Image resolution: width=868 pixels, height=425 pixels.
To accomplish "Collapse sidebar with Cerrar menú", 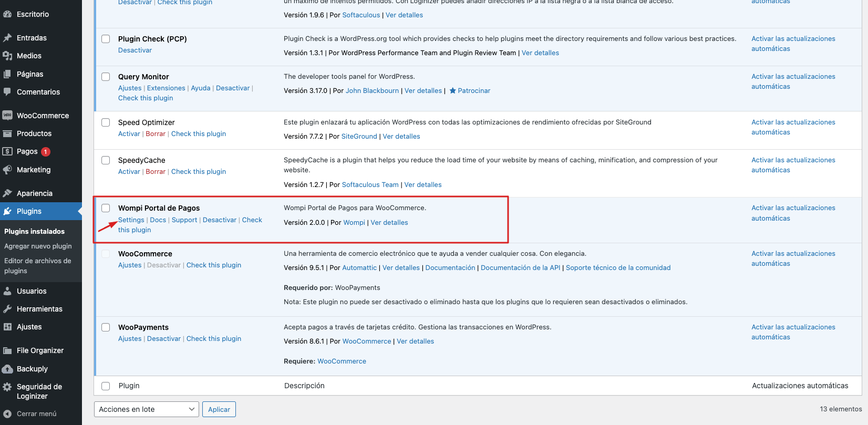I will coord(36,413).
